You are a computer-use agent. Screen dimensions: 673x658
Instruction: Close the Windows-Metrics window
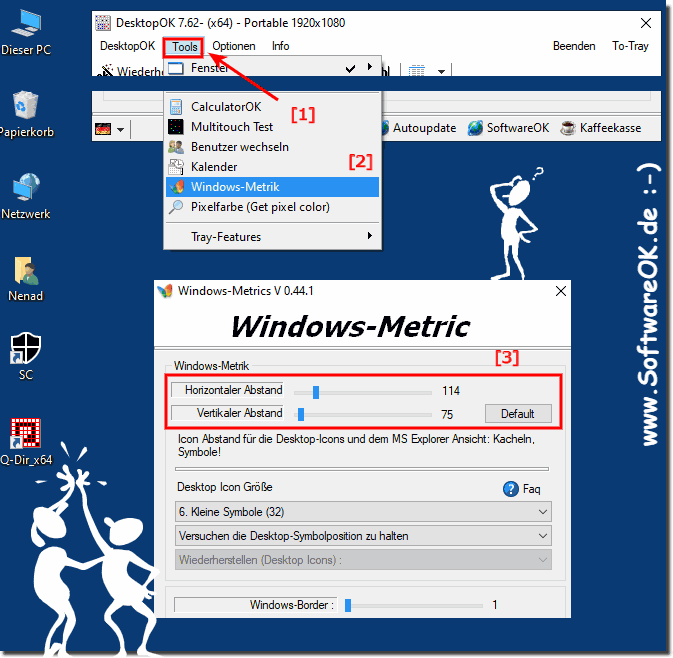561,291
